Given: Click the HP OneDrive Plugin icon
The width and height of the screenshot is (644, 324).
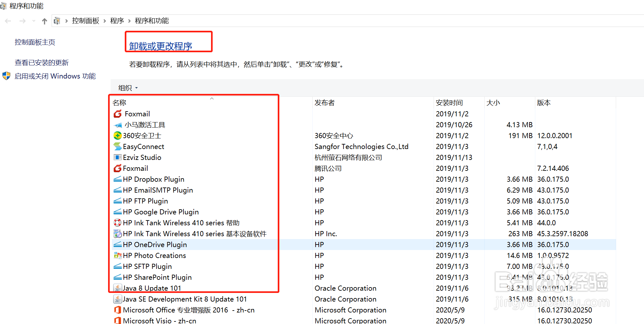Looking at the screenshot, I should point(117,245).
